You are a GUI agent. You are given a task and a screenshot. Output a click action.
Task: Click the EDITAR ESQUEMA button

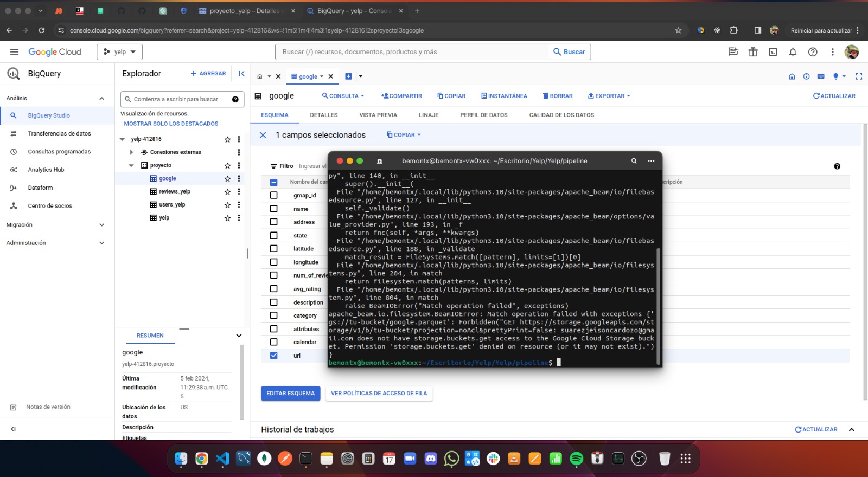click(290, 394)
